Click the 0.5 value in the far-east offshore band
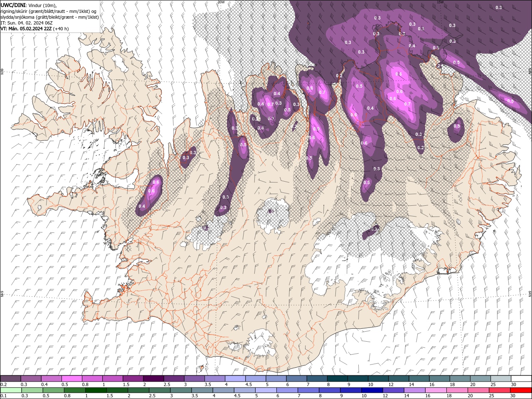532x399 pixels. (x=510, y=101)
